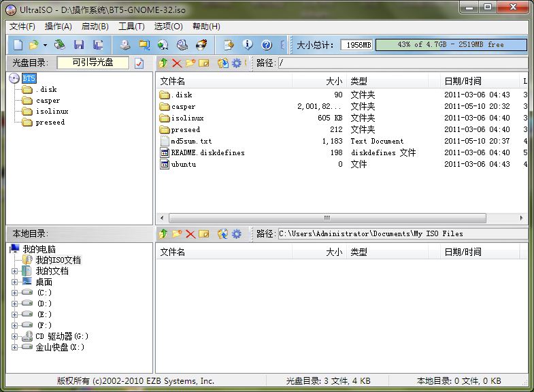Click the gear settings icon in image pane
The height and width of the screenshot is (392, 534).
tap(236, 63)
